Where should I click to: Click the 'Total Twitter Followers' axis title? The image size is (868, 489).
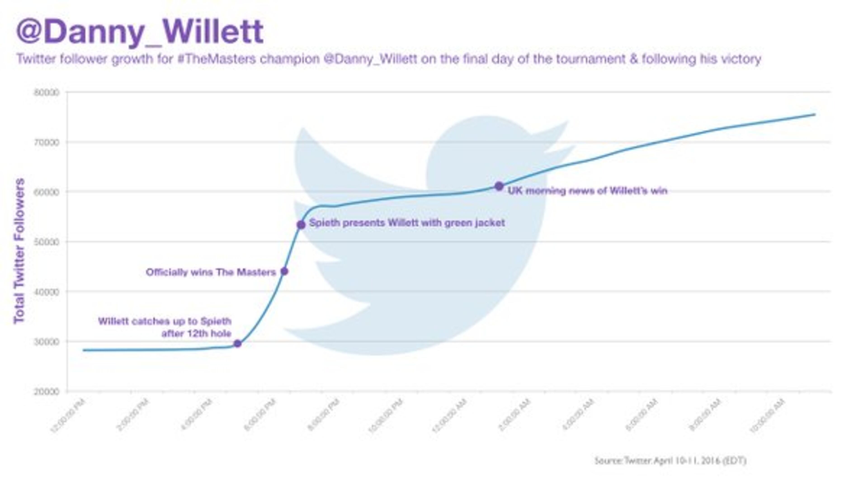coord(19,251)
